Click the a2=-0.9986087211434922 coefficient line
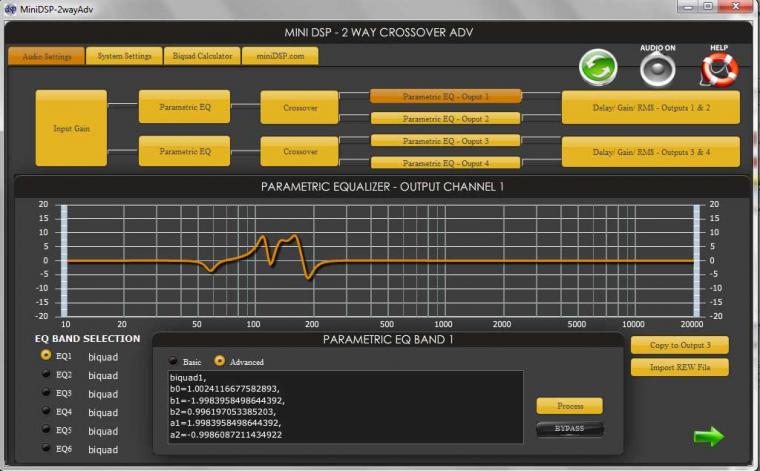 (226, 435)
